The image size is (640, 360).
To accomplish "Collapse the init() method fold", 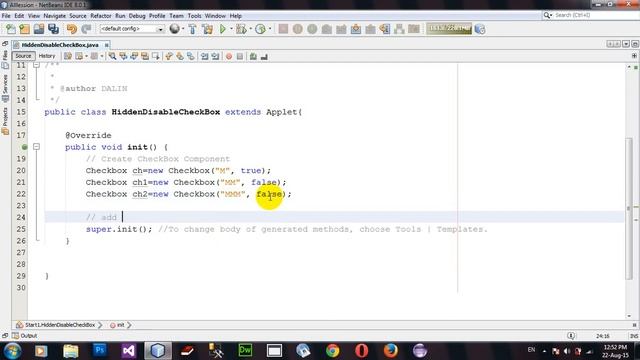I will [36, 147].
